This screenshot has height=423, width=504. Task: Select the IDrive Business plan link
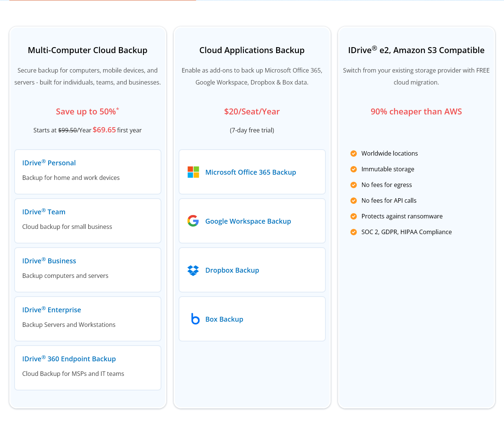(x=49, y=261)
